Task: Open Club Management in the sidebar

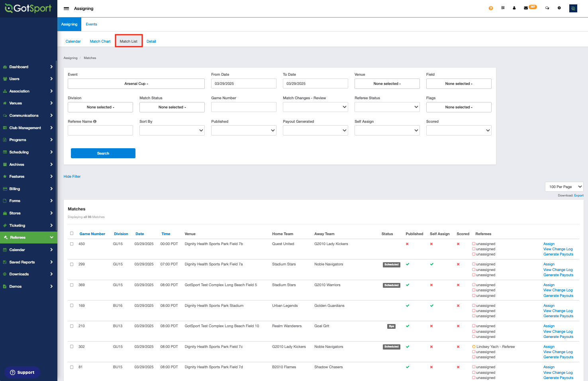Action: tap(29, 128)
